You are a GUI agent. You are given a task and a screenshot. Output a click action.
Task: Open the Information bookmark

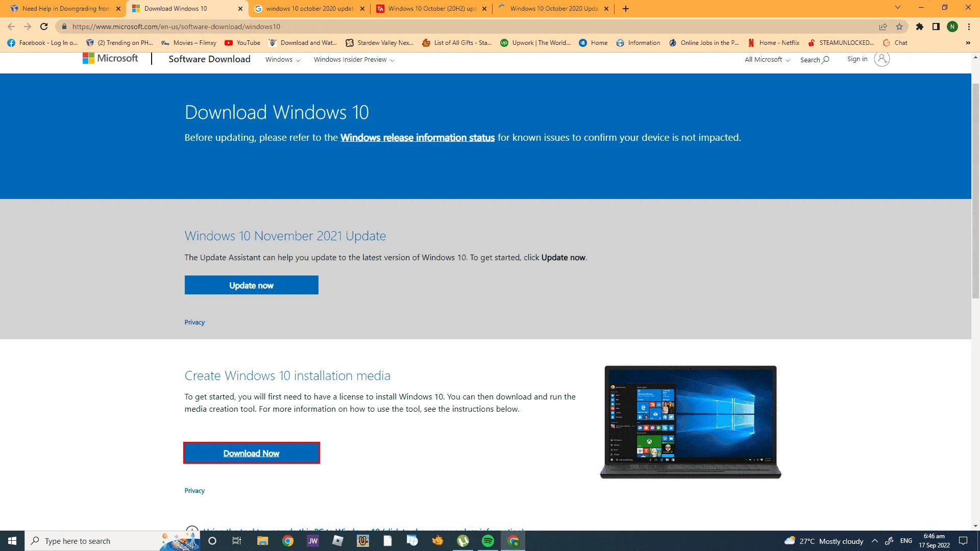(x=638, y=43)
